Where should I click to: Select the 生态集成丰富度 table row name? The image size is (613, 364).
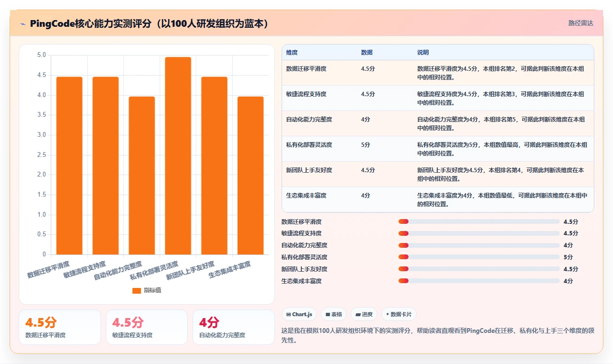click(x=306, y=196)
